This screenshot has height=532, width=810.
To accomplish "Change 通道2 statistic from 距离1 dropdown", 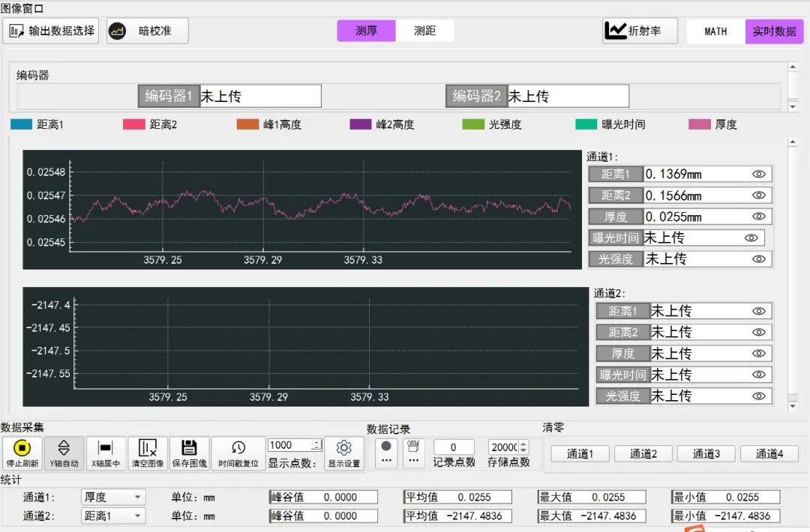I will [112, 516].
